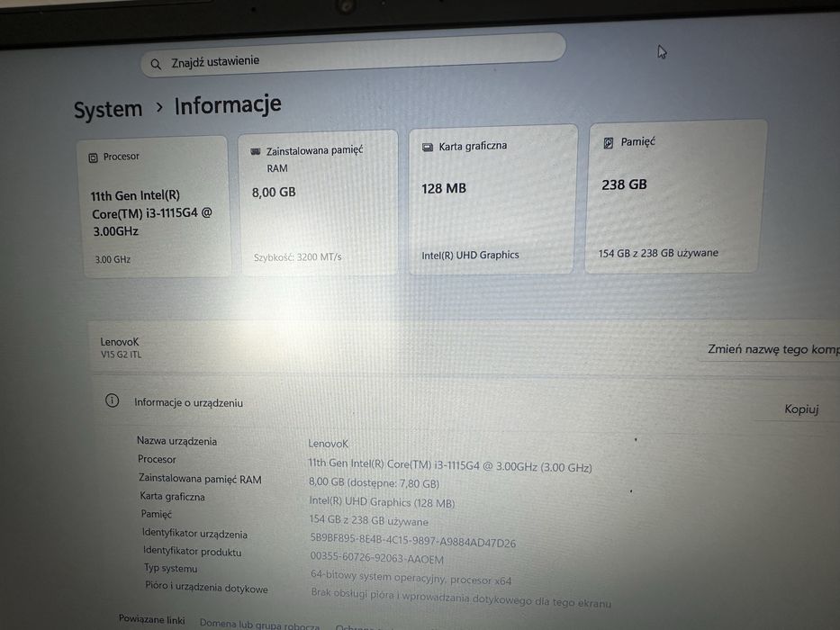Select the '8,00 GB' RAM value
This screenshot has width=840, height=630.
click(274, 193)
